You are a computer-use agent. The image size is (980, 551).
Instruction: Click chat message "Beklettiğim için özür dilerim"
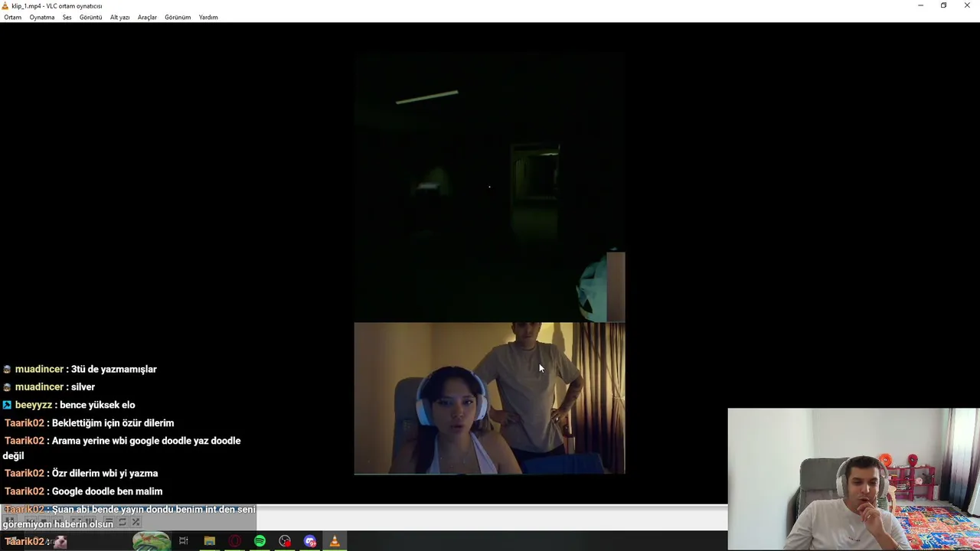point(113,423)
